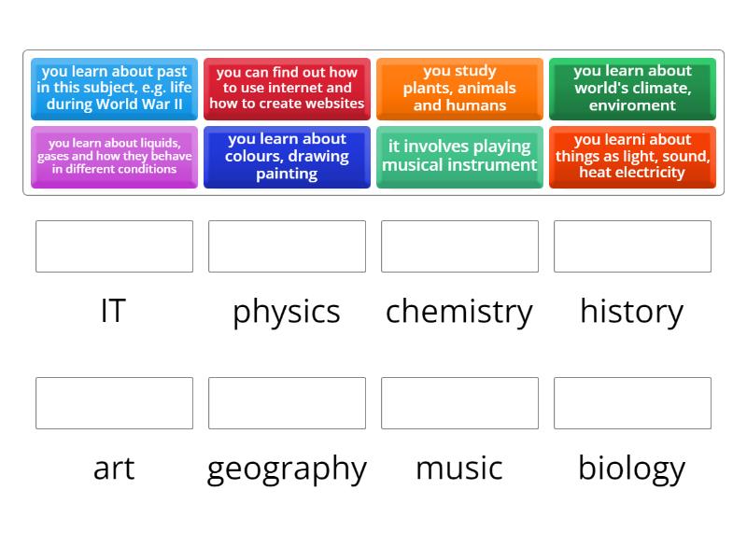Select the card about studying plants and animals
This screenshot has width=747, height=560.
pos(459,88)
